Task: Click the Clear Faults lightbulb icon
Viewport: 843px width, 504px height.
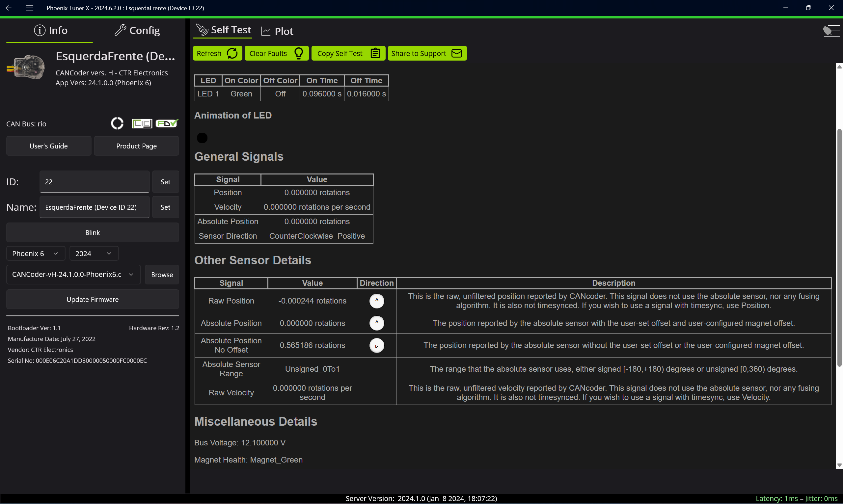Action: tap(299, 53)
